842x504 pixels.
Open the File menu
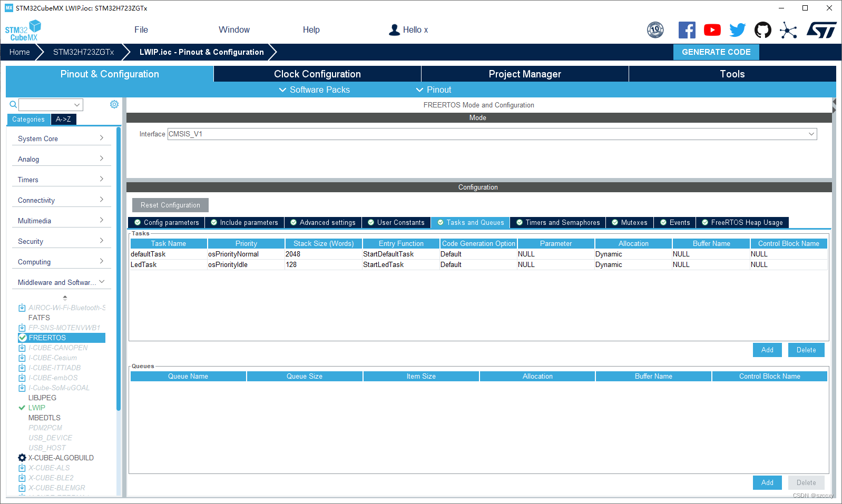click(x=141, y=30)
